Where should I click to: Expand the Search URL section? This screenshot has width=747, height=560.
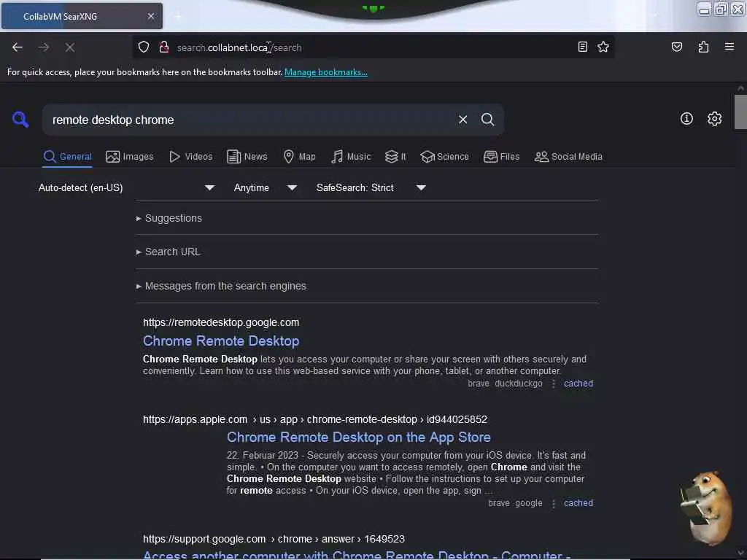[169, 252]
